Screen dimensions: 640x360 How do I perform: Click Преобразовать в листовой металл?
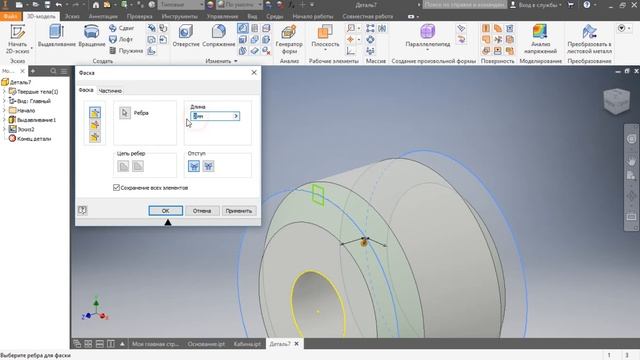click(589, 40)
